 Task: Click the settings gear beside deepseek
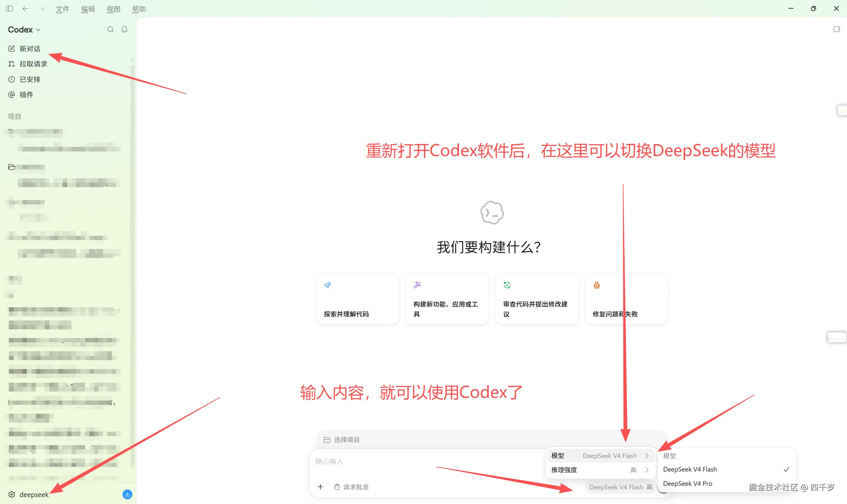coord(12,494)
